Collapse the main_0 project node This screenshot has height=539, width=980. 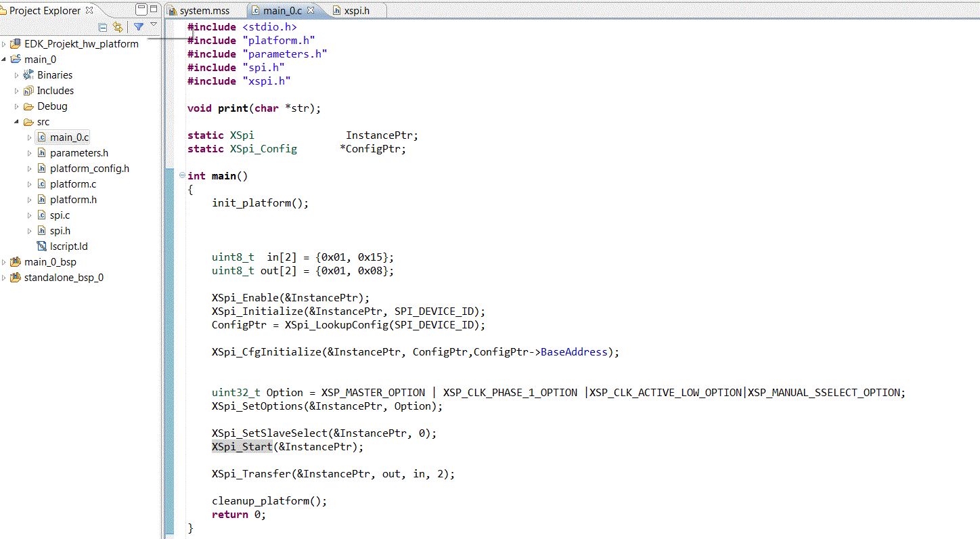click(4, 60)
